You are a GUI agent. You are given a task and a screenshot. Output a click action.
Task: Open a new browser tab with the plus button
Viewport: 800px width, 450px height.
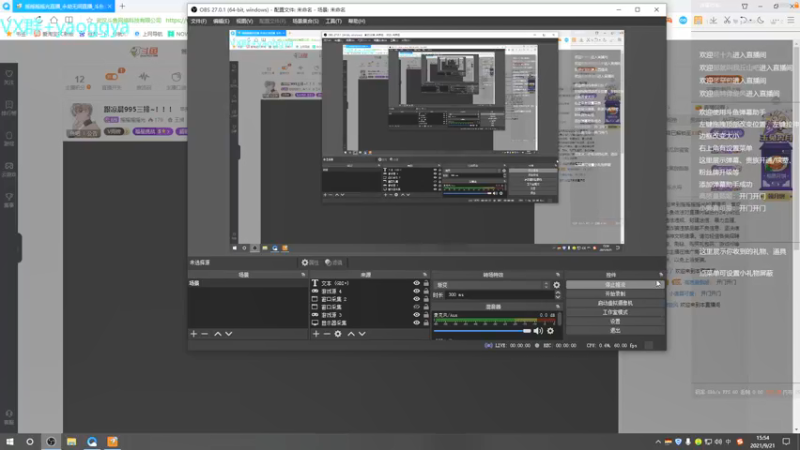(122, 6)
